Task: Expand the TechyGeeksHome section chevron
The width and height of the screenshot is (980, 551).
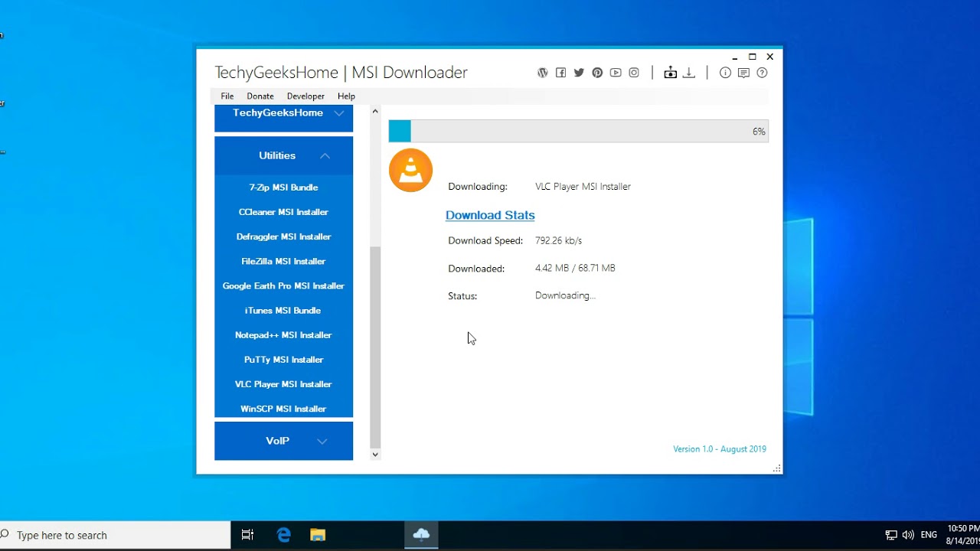Action: click(339, 112)
